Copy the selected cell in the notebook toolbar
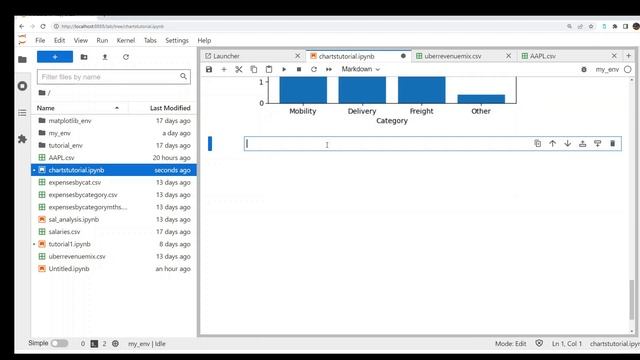 254,69
